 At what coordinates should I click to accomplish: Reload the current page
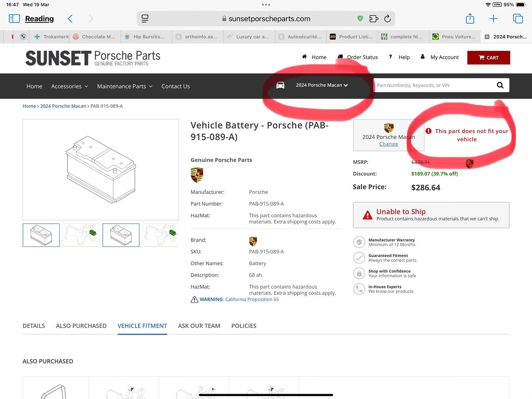(x=387, y=19)
